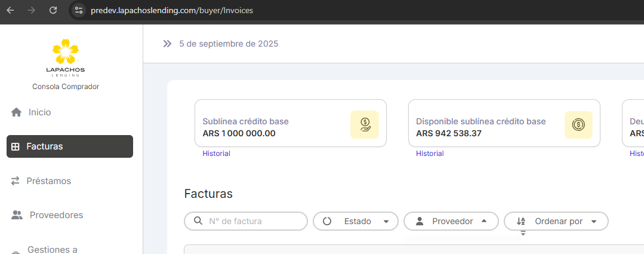Click the browser reload icon

[x=53, y=10]
